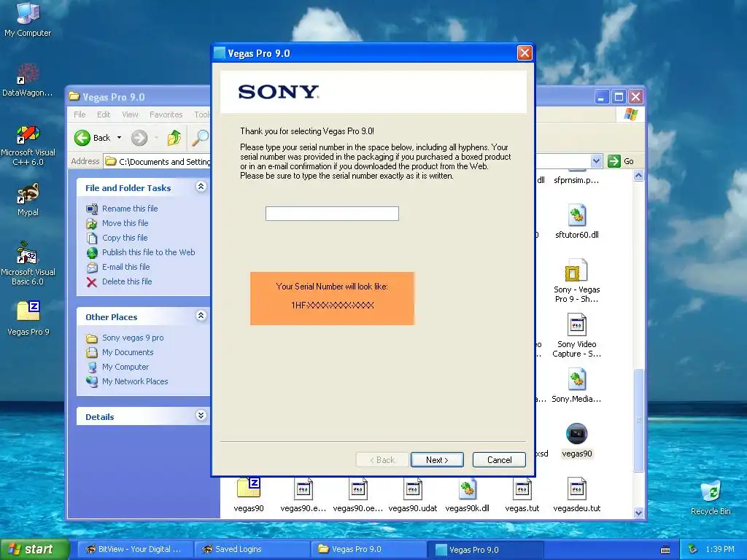Select the sftutor60.dll file in Explorer
The height and width of the screenshot is (560, 747).
(576, 221)
